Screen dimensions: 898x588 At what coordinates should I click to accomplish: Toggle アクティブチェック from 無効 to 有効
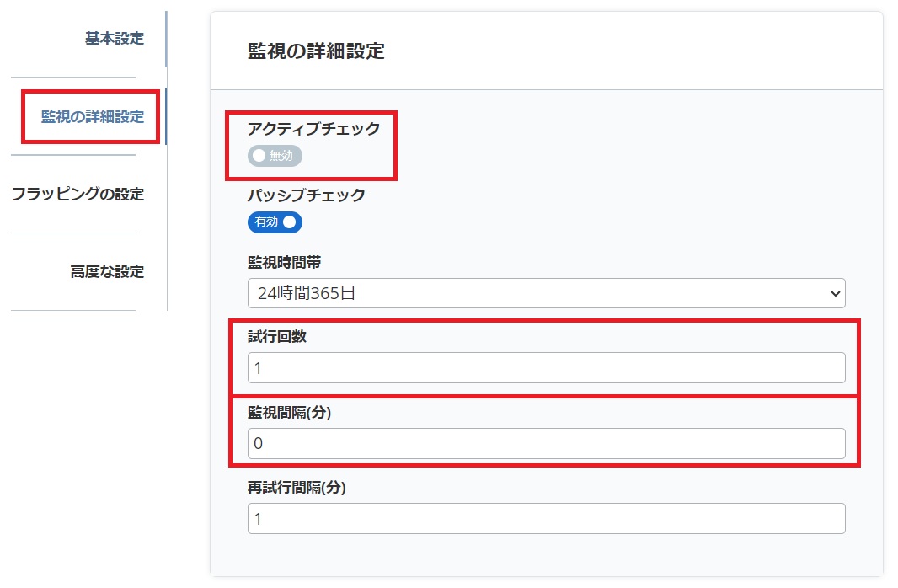(274, 156)
